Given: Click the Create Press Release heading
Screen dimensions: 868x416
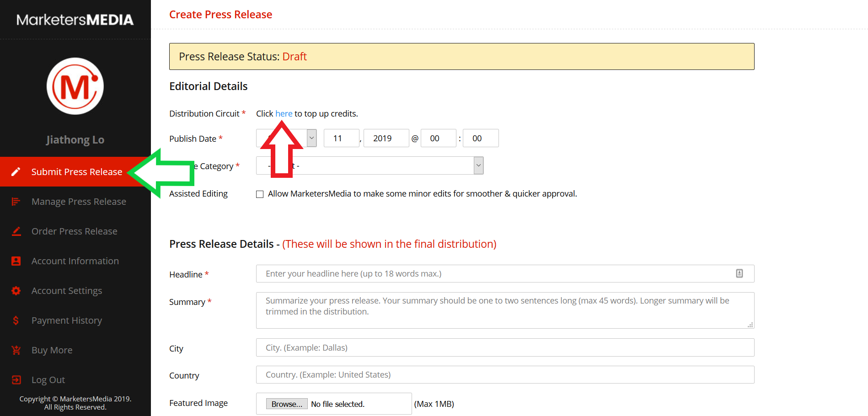Looking at the screenshot, I should tap(220, 15).
